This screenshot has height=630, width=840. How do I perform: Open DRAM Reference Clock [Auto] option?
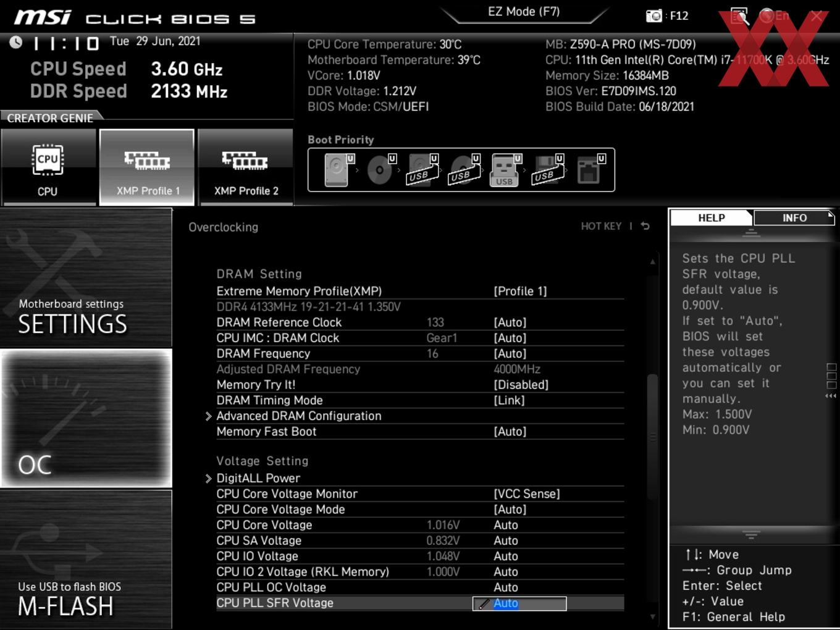point(510,322)
